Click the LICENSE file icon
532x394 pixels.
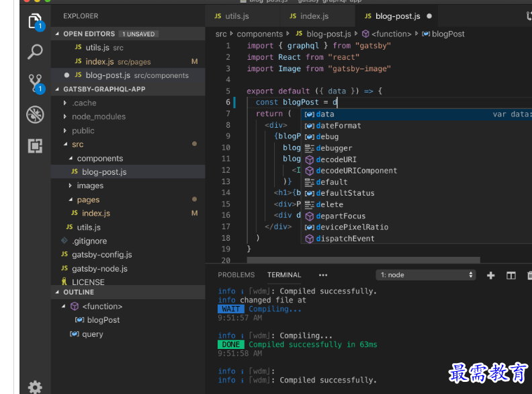coord(64,281)
